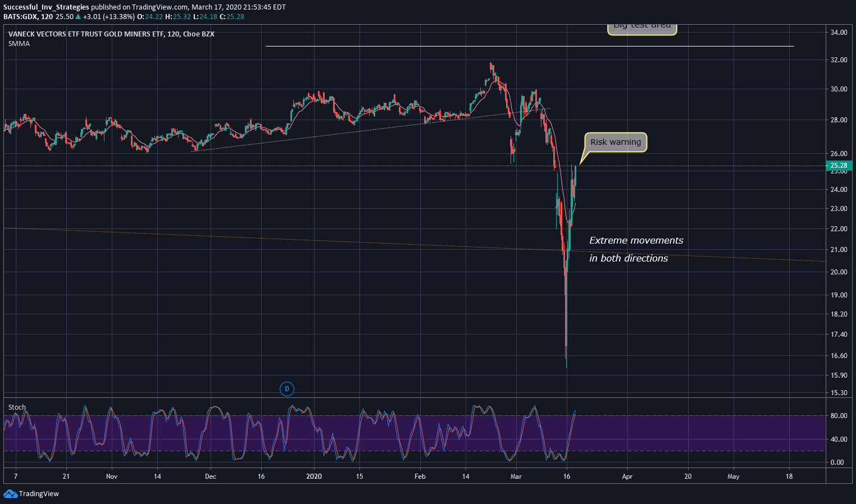Click the Stoch indicator label
This screenshot has width=856, height=504.
pyautogui.click(x=17, y=407)
